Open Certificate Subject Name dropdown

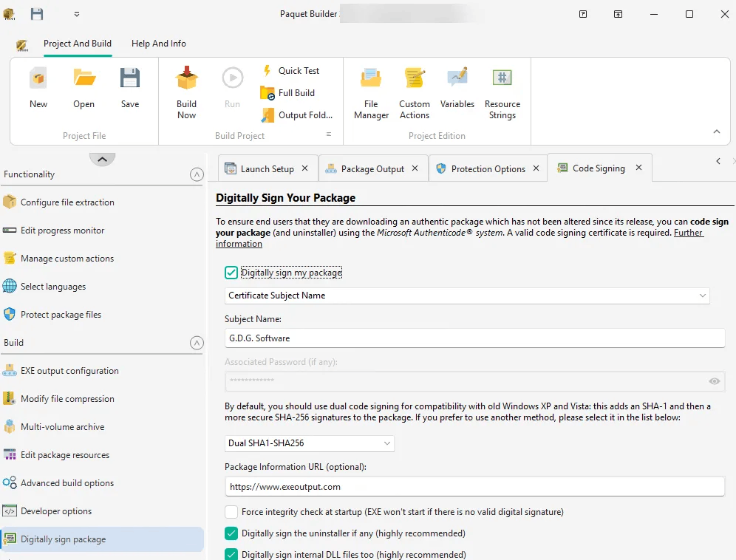(467, 296)
